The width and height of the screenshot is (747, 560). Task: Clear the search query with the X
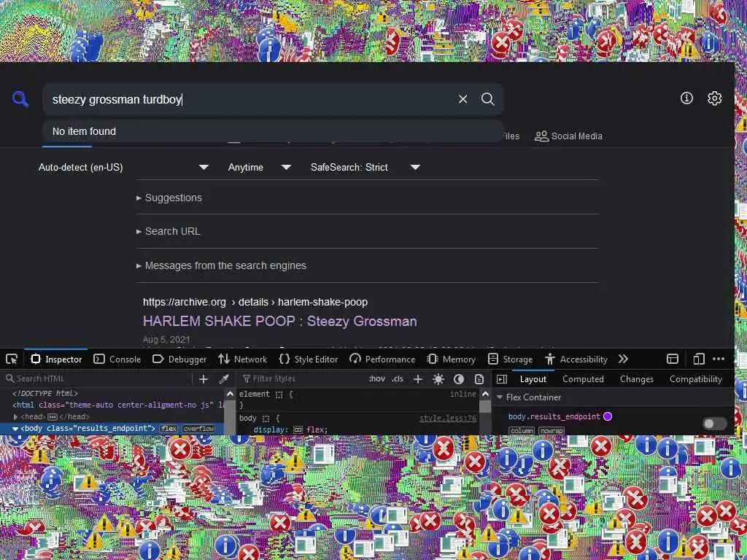[462, 99]
